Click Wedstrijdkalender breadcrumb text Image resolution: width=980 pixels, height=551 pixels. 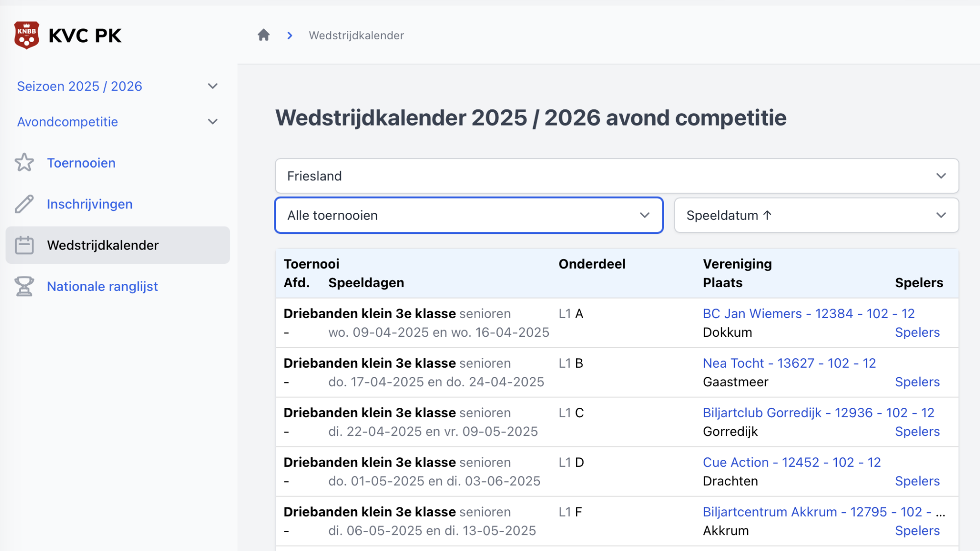point(356,35)
